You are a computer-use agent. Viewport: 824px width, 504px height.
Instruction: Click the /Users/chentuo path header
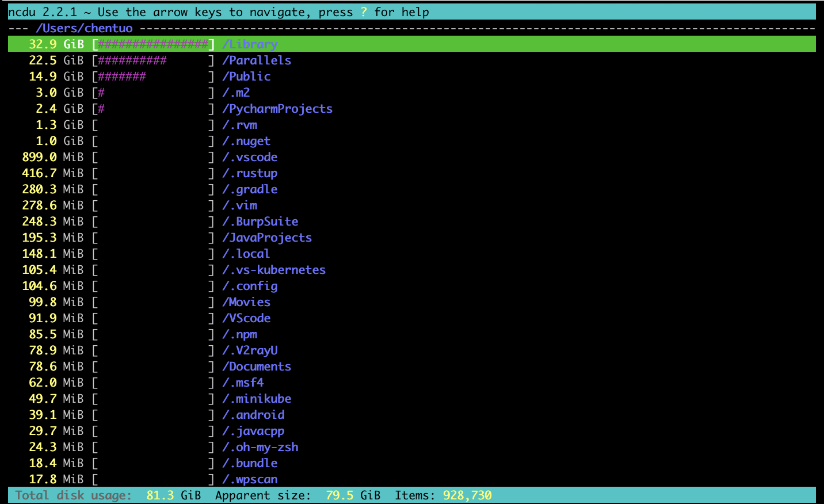84,28
